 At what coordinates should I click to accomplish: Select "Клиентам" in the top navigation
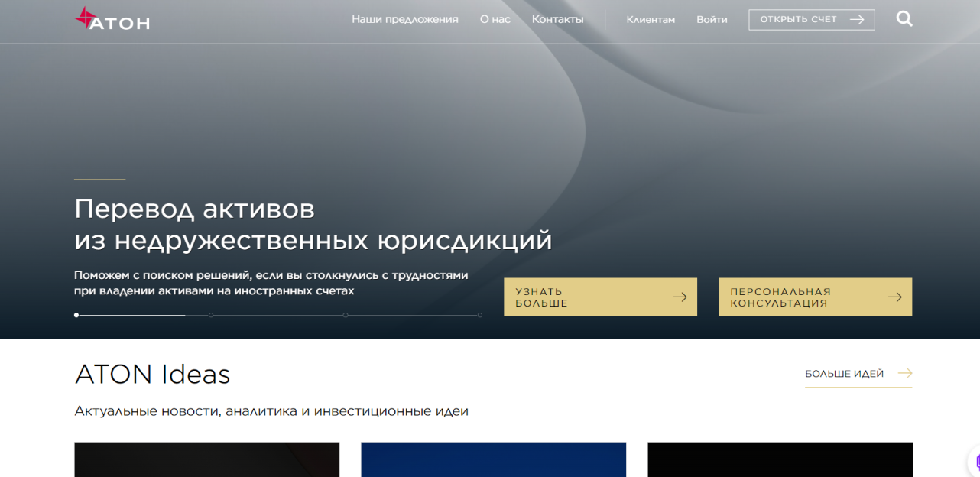[651, 19]
